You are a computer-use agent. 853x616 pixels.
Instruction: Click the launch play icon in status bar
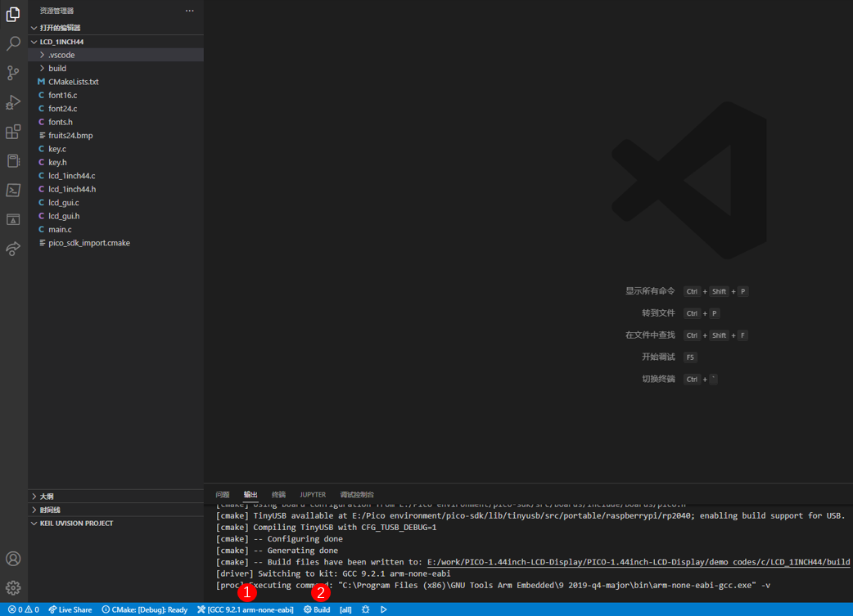coord(384,609)
